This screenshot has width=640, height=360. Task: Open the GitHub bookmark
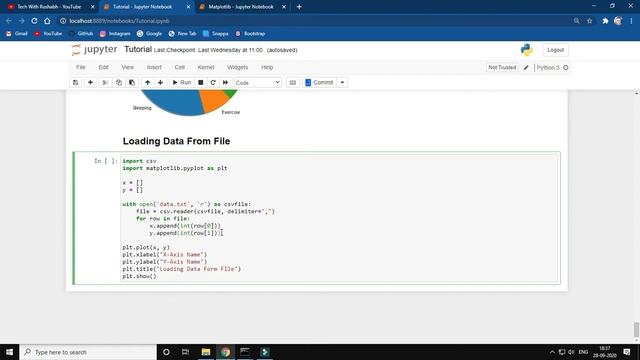click(81, 33)
